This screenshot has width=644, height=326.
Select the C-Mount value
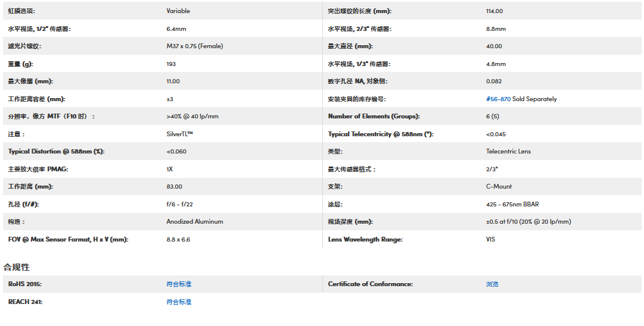pyautogui.click(x=499, y=187)
